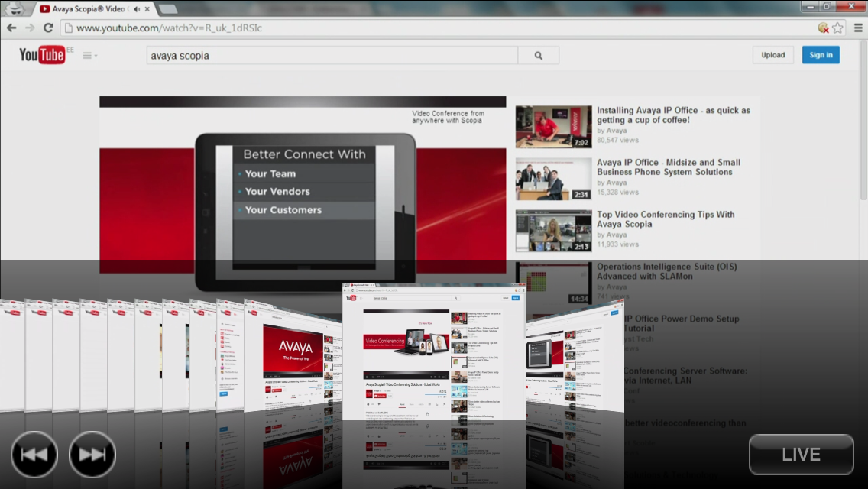Click the Sign in button
The width and height of the screenshot is (868, 489).
(x=821, y=55)
